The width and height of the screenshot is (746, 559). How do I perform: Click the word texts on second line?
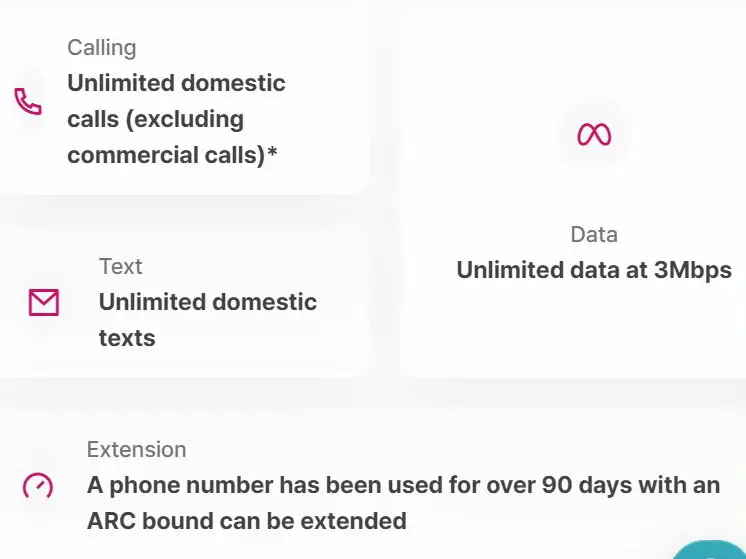pos(127,338)
